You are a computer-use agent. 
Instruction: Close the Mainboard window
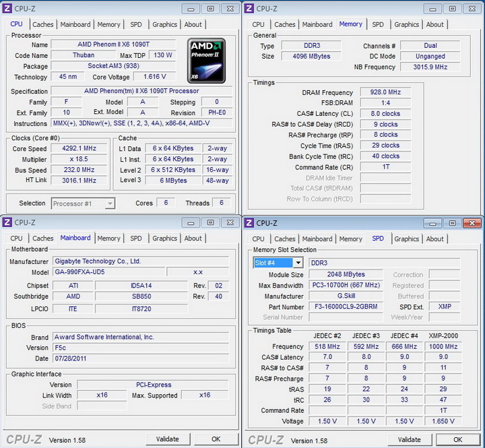pyautogui.click(x=230, y=222)
